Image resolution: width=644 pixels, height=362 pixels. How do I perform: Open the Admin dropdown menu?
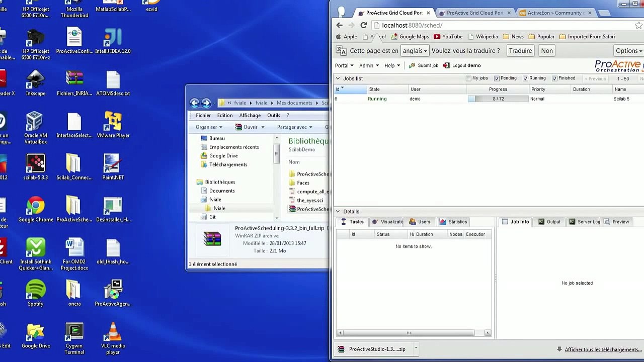[369, 65]
